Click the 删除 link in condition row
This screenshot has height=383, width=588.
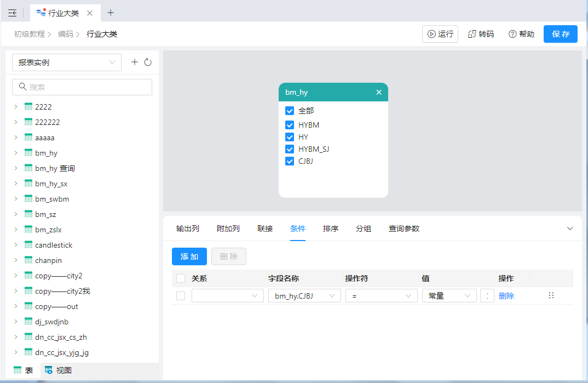(506, 296)
